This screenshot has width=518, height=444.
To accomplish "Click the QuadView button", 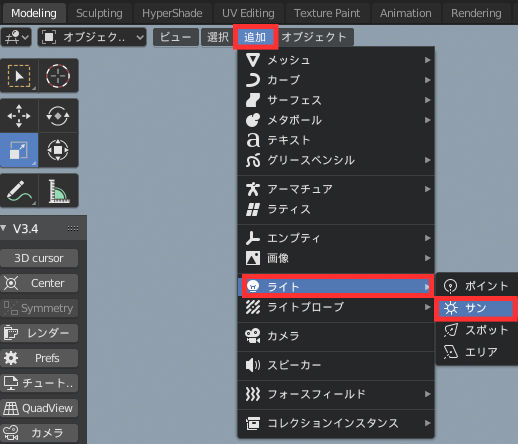I will click(x=39, y=408).
